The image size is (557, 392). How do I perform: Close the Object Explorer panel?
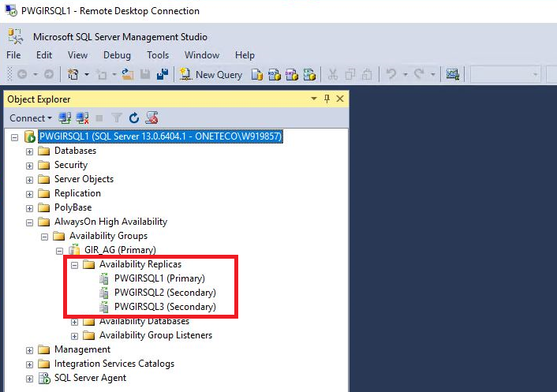click(x=340, y=99)
